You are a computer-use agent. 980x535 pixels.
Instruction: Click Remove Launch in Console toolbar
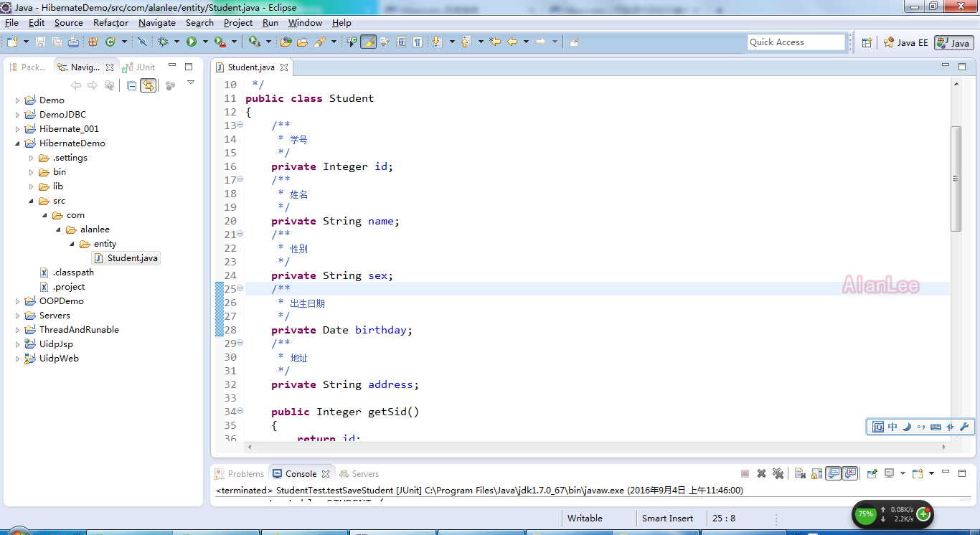pos(761,473)
